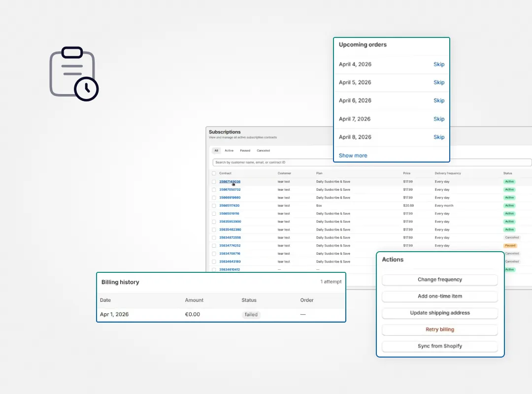Click the Plan column header
Viewport: 532px width, 394px height.
click(x=319, y=173)
